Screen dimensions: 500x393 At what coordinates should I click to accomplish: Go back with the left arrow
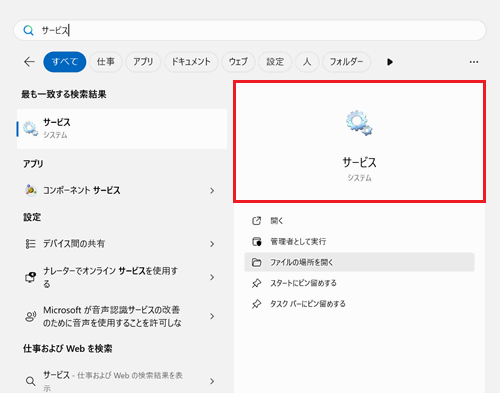click(x=29, y=62)
